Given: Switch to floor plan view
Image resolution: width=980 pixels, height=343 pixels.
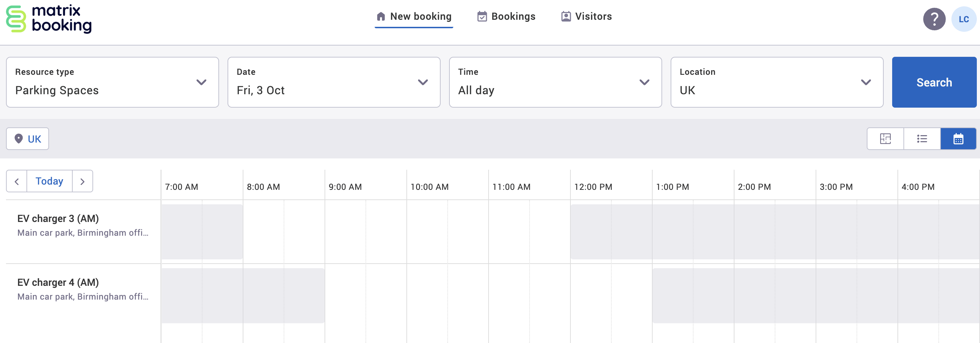Looking at the screenshot, I should (885, 139).
